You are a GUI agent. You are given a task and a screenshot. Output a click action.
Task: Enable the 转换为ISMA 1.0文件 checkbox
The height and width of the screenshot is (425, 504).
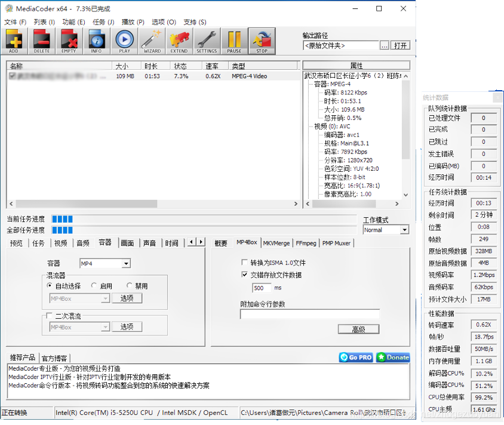245,261
